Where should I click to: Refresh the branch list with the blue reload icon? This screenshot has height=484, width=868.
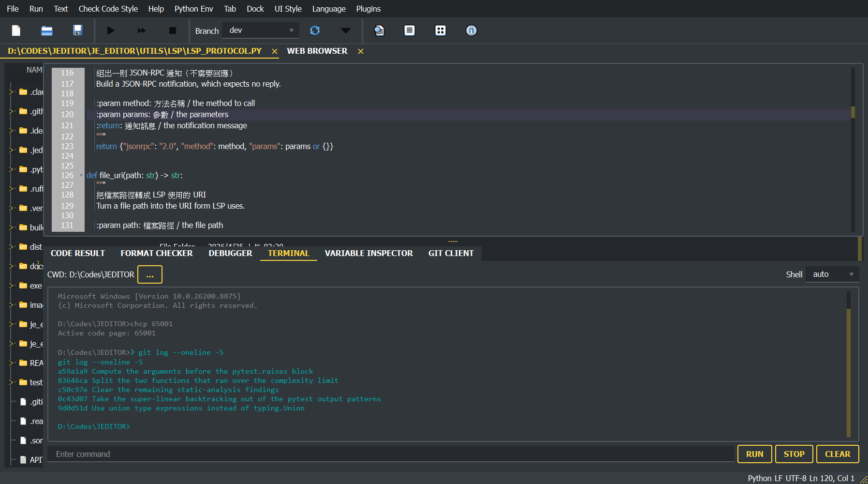pos(315,30)
